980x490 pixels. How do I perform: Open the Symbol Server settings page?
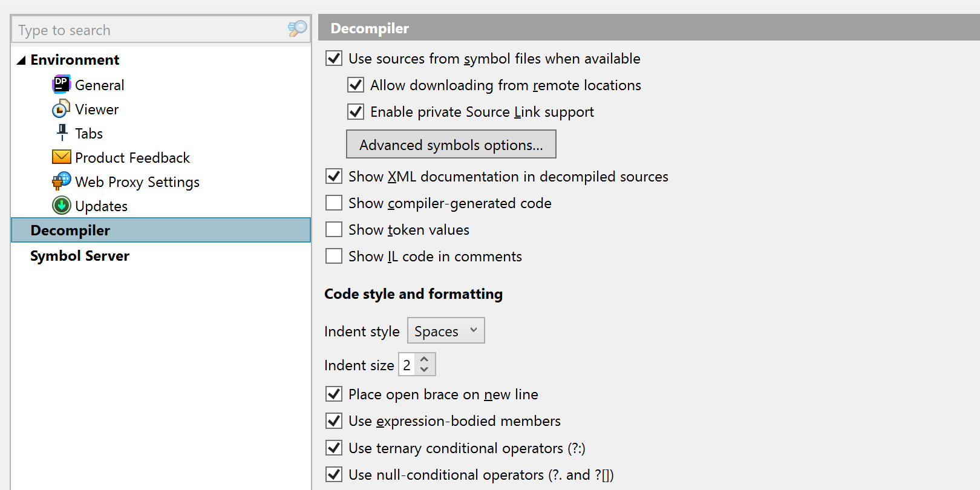[x=80, y=256]
